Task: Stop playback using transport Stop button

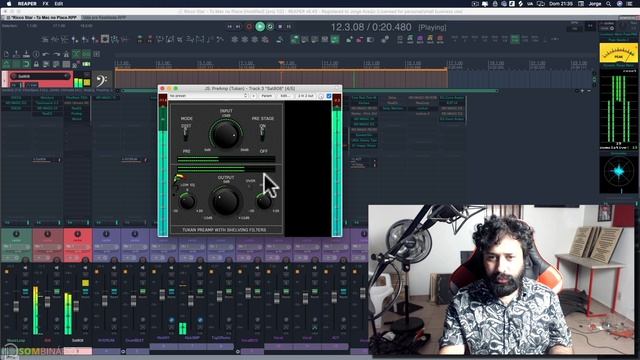Action: (280, 27)
